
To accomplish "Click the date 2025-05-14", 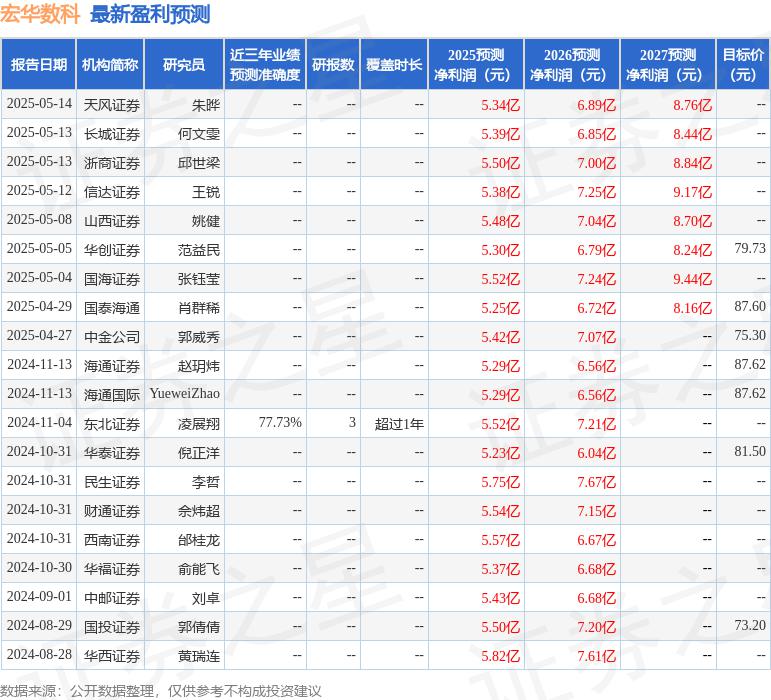I will coord(39,104).
